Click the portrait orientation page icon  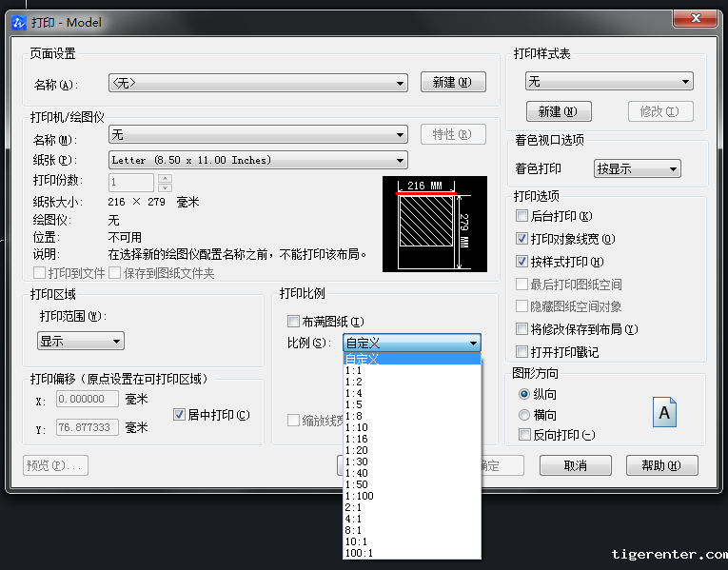pos(664,413)
